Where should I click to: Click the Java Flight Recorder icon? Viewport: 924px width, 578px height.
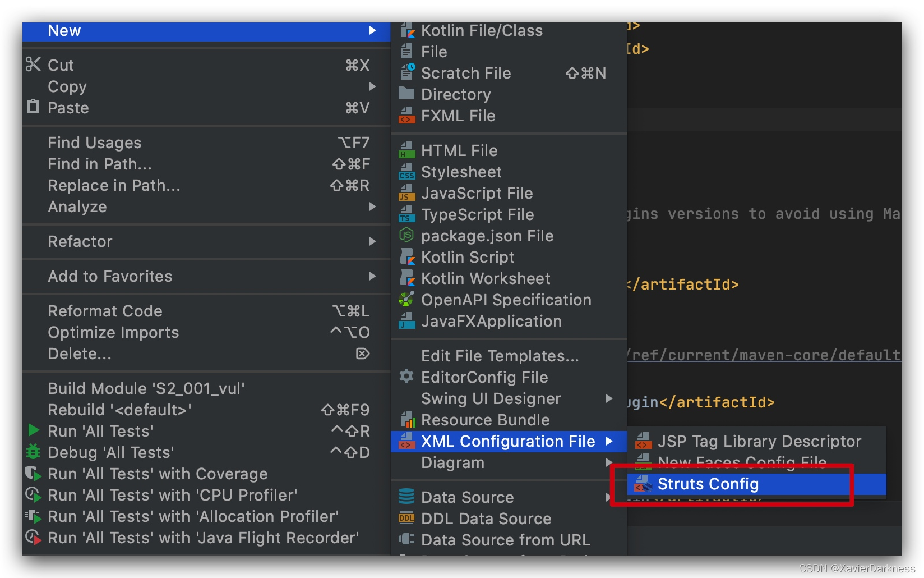(33, 538)
